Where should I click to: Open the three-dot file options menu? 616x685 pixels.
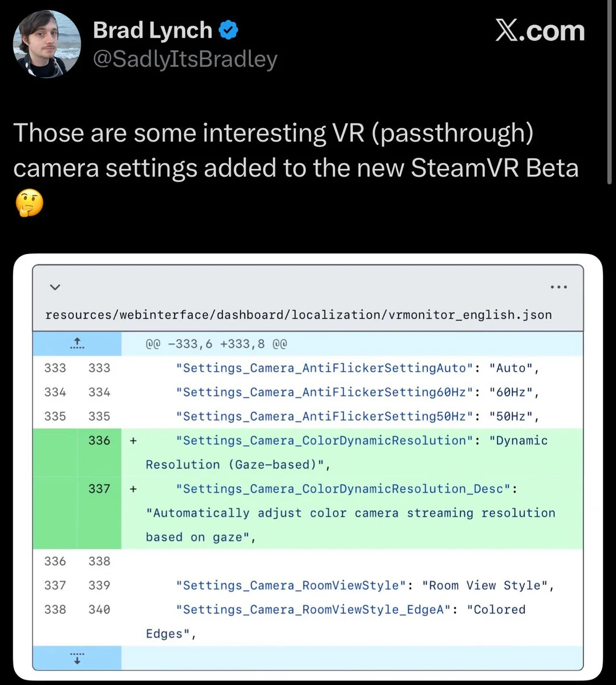(558, 287)
